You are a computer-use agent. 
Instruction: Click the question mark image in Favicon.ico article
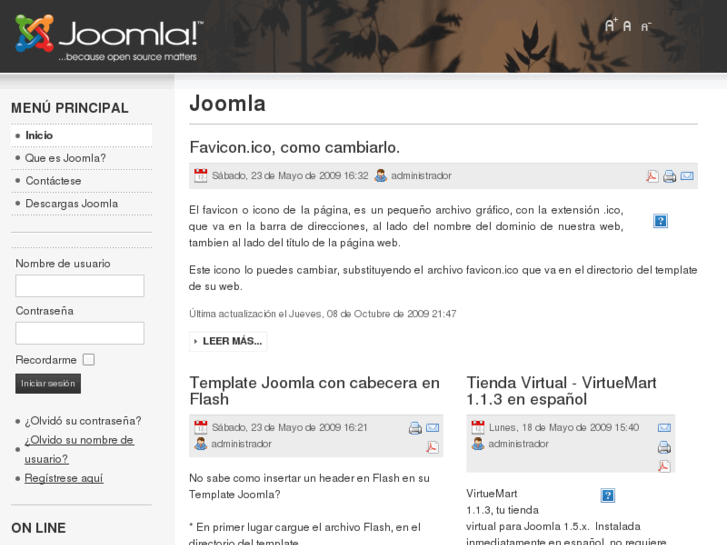[660, 221]
